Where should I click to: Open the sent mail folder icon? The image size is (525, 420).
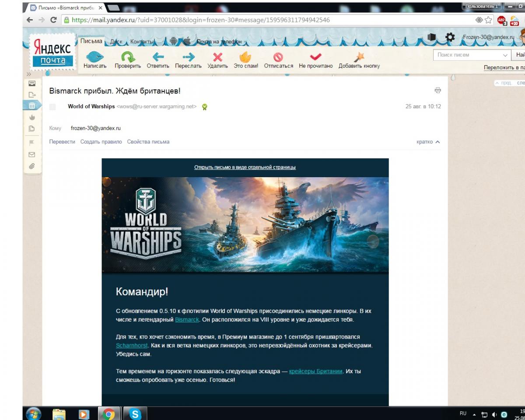32,94
